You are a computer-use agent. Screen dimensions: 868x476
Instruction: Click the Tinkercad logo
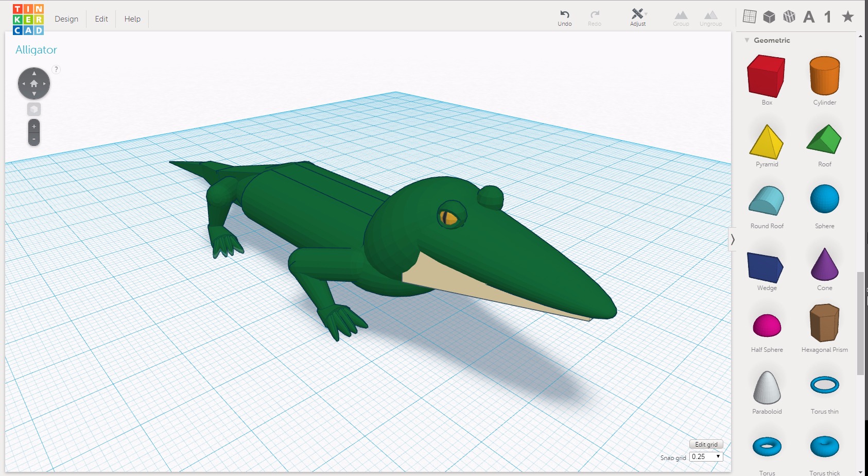coord(28,20)
